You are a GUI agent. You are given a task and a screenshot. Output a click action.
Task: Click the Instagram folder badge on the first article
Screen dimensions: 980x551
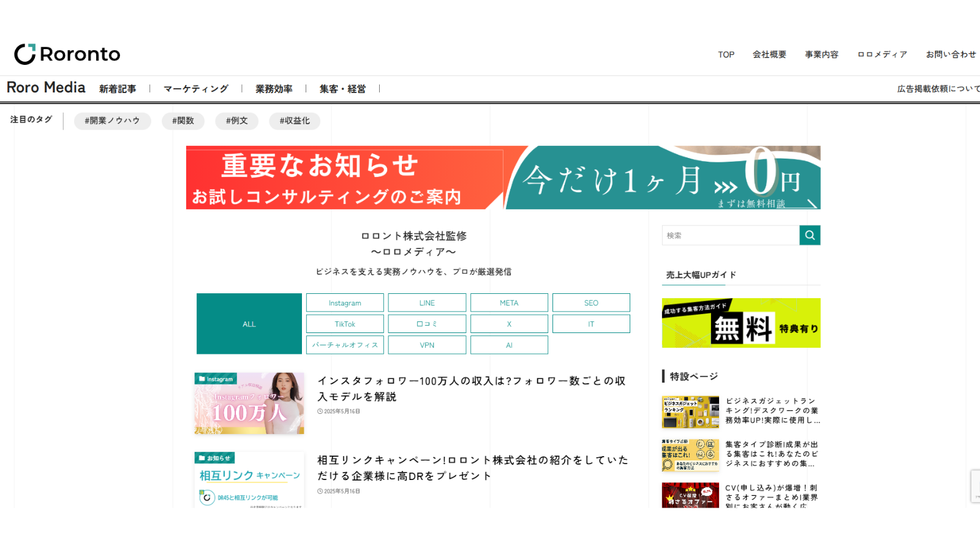click(216, 378)
